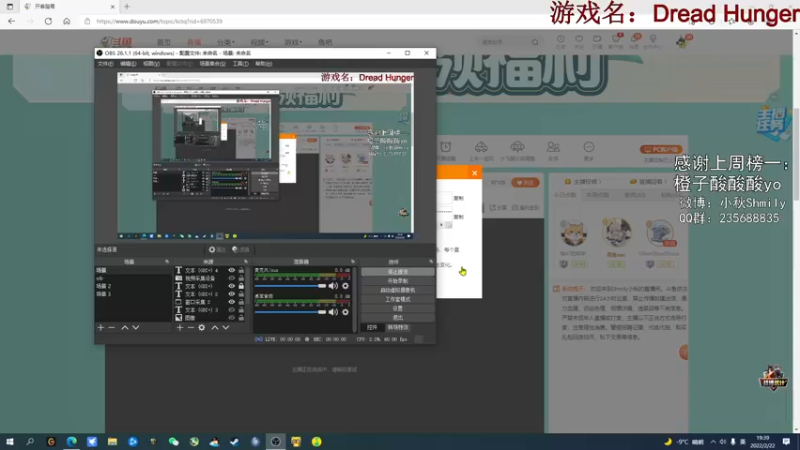Add a new scene with the plus icon
The height and width of the screenshot is (450, 800).
101,328
